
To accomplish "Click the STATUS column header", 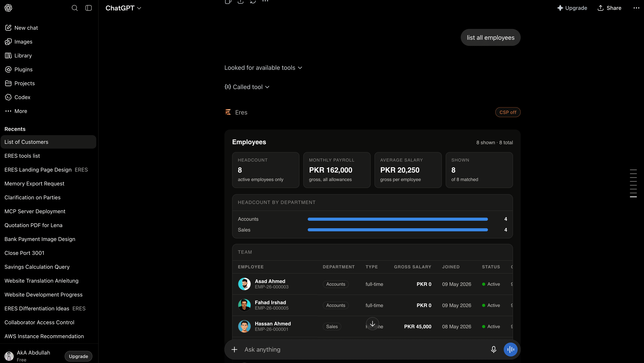I will (x=491, y=267).
